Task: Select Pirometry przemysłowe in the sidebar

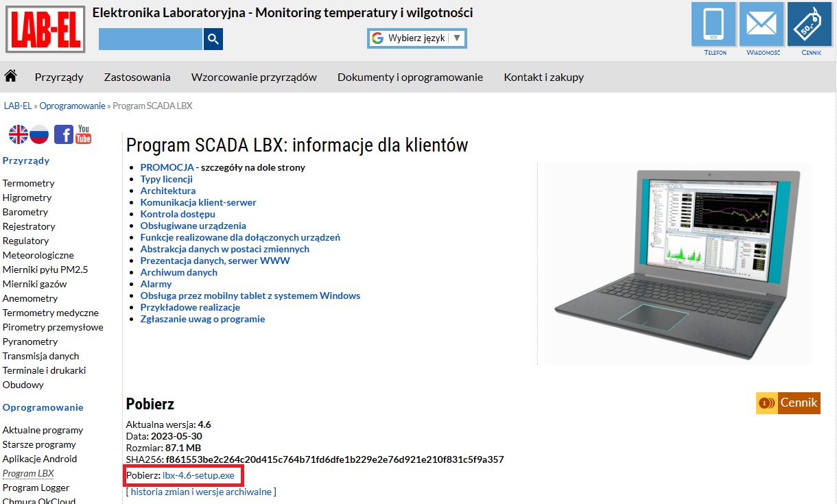Action: [x=53, y=327]
